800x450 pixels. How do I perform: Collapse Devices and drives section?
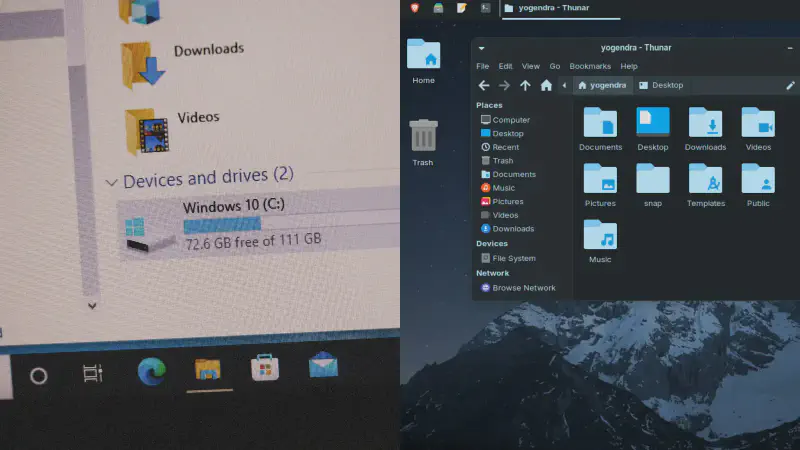point(111,182)
